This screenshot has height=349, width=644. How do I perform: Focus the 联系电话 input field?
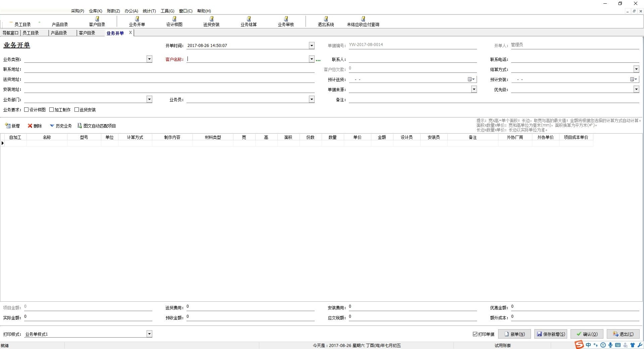point(575,59)
